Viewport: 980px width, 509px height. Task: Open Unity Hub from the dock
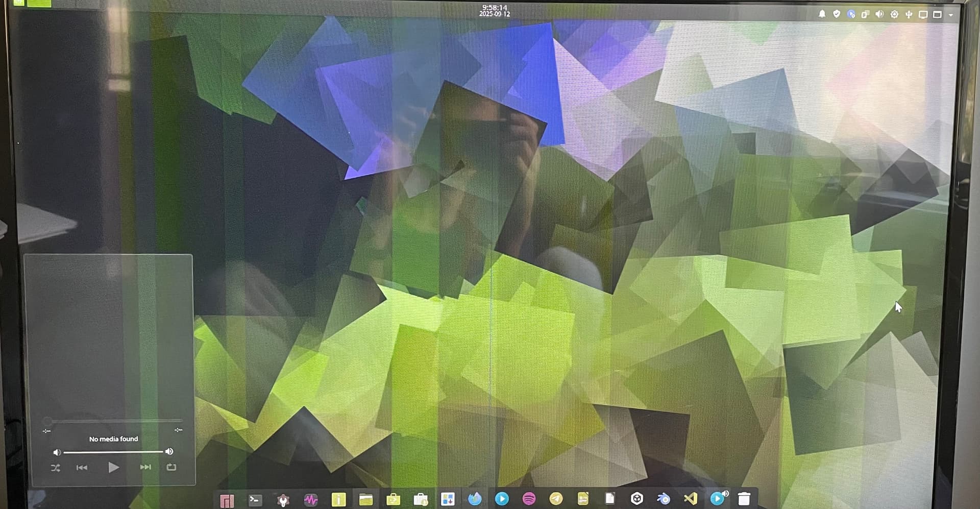[x=636, y=499]
